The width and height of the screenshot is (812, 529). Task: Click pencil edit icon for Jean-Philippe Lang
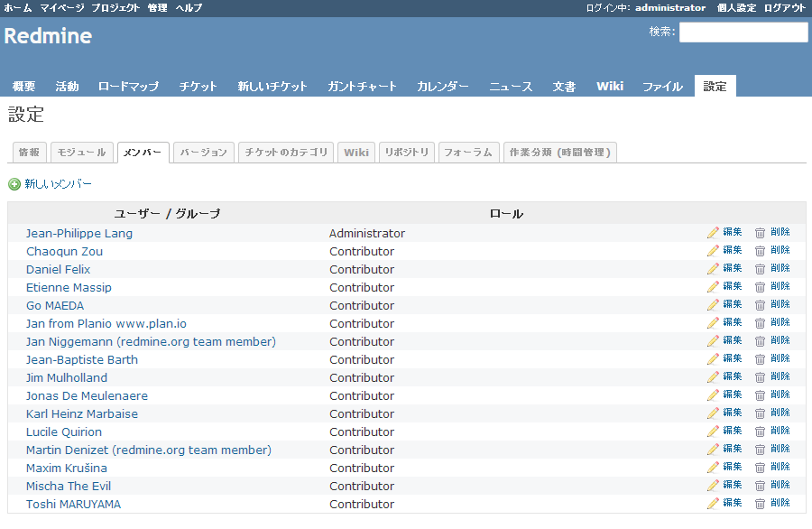point(713,233)
